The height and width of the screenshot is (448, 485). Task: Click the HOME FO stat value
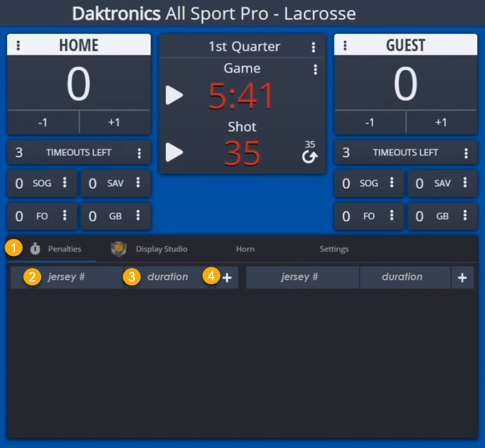click(19, 216)
